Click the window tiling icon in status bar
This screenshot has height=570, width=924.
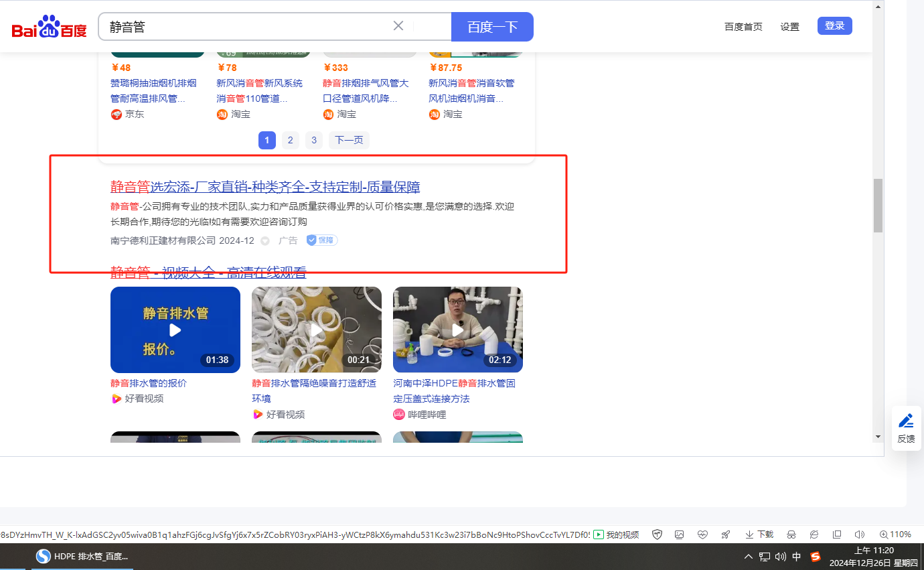point(837,535)
